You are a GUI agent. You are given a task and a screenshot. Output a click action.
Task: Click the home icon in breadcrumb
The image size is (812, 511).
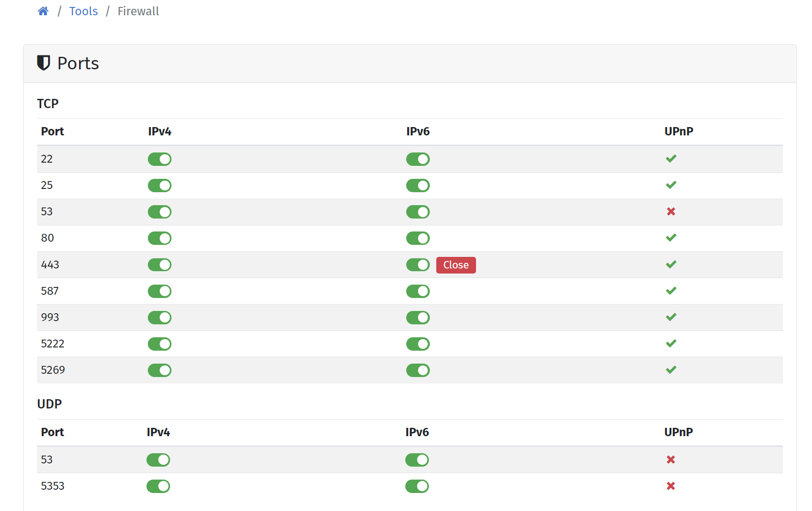tap(43, 11)
